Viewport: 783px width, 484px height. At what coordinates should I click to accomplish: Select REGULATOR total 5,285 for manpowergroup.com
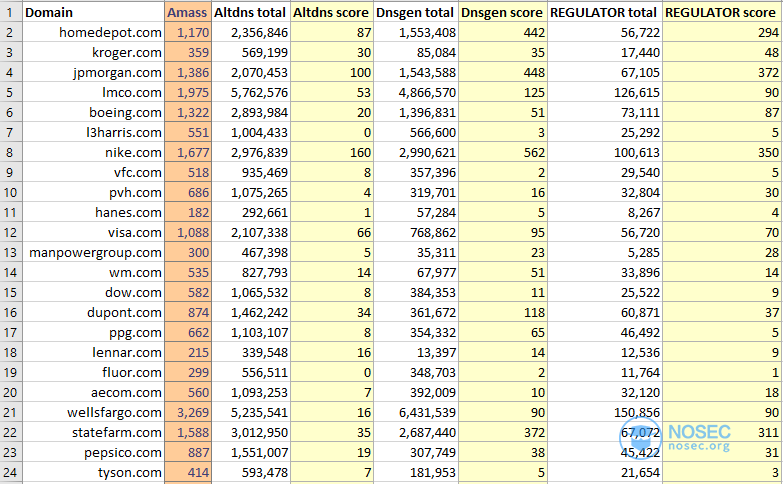click(x=605, y=252)
